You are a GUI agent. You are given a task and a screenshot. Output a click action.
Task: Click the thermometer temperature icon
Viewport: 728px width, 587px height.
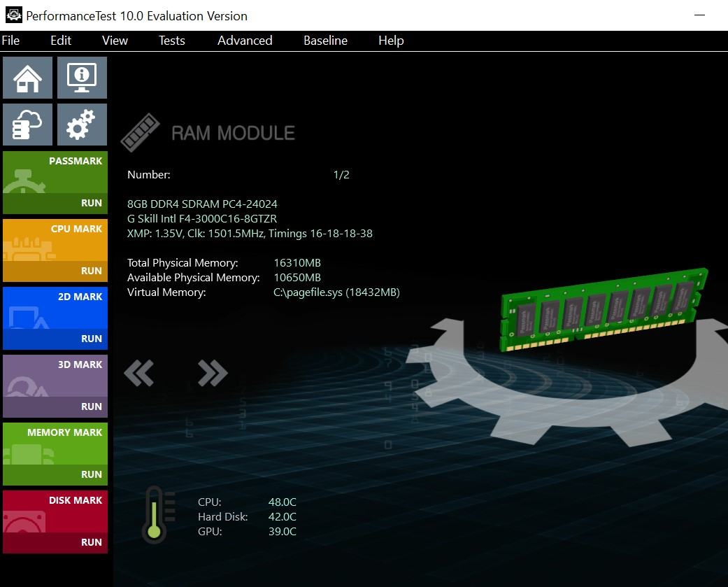coord(159,515)
